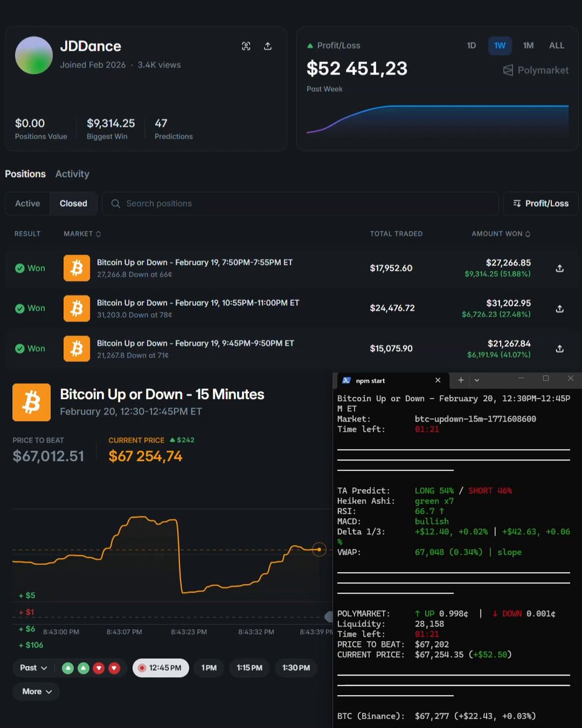This screenshot has width=582, height=728.
Task: Select the 1M profit/loss range
Action: click(528, 45)
